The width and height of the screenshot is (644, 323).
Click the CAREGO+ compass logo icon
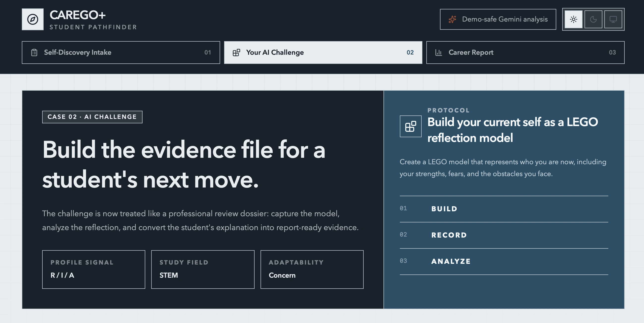[32, 19]
